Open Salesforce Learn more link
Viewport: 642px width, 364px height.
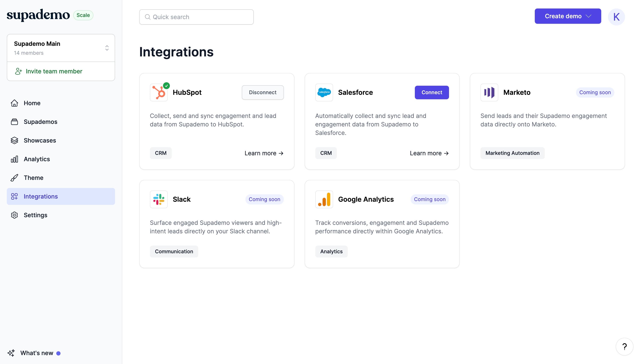[429, 153]
